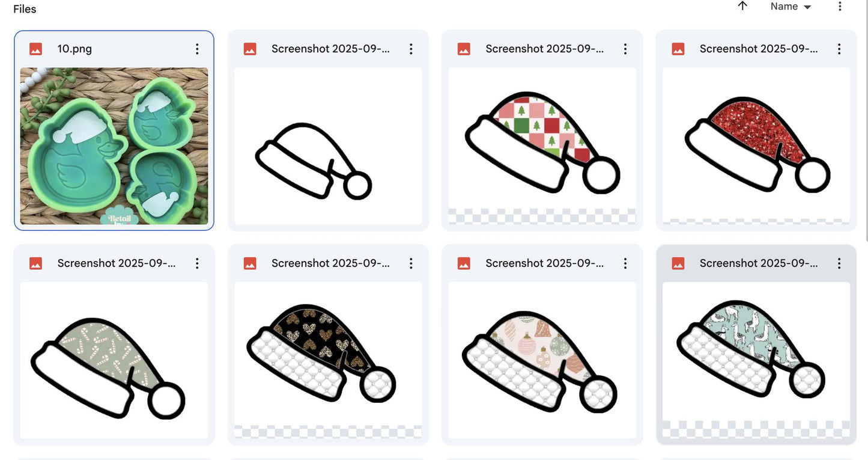Reverse sort direction with the up arrow
Viewport: 868px width, 460px height.
(x=742, y=6)
